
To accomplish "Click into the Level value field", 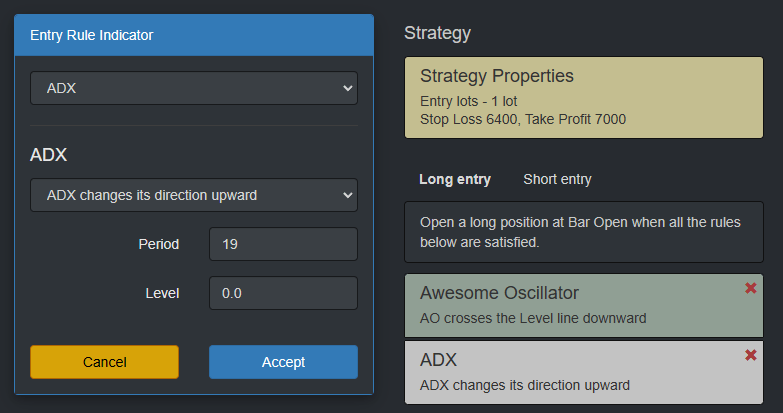I will [x=283, y=293].
